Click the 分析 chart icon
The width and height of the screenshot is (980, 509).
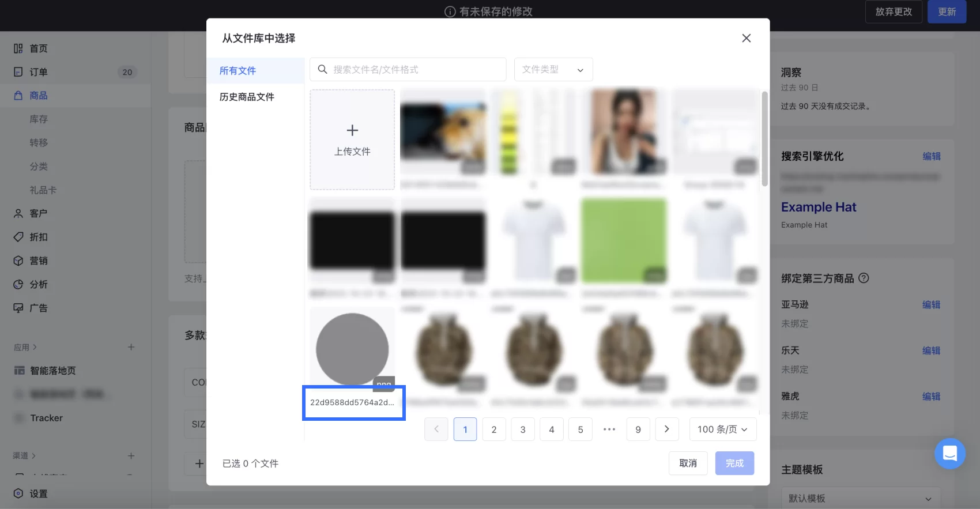tap(18, 284)
